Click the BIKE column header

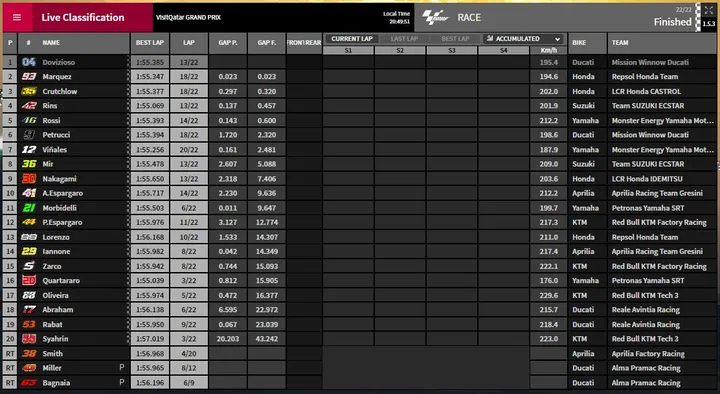[587, 43]
